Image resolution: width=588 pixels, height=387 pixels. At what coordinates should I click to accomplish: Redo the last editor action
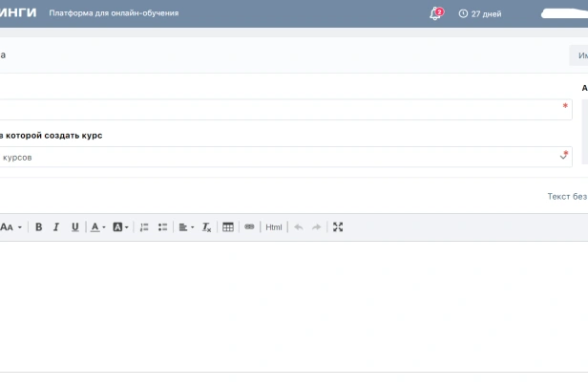click(316, 227)
